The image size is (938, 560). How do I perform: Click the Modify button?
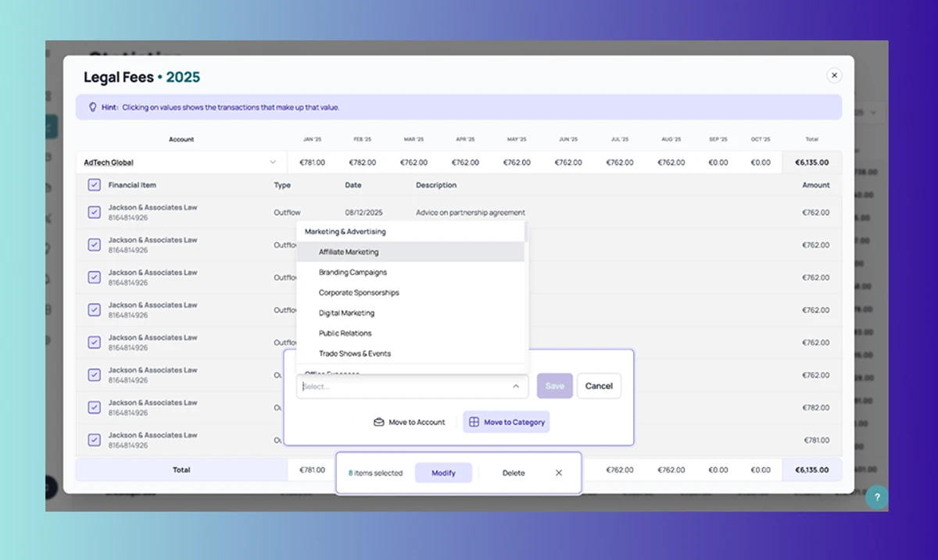point(443,473)
